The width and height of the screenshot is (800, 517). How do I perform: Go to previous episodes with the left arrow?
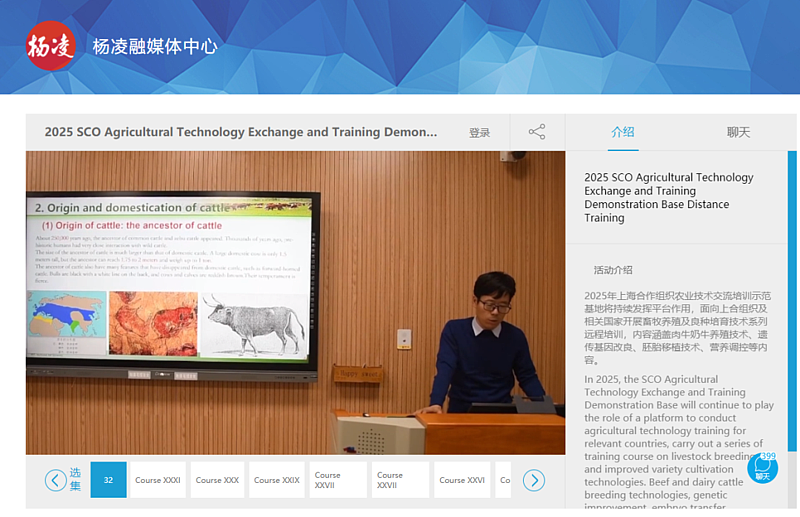[x=56, y=480]
